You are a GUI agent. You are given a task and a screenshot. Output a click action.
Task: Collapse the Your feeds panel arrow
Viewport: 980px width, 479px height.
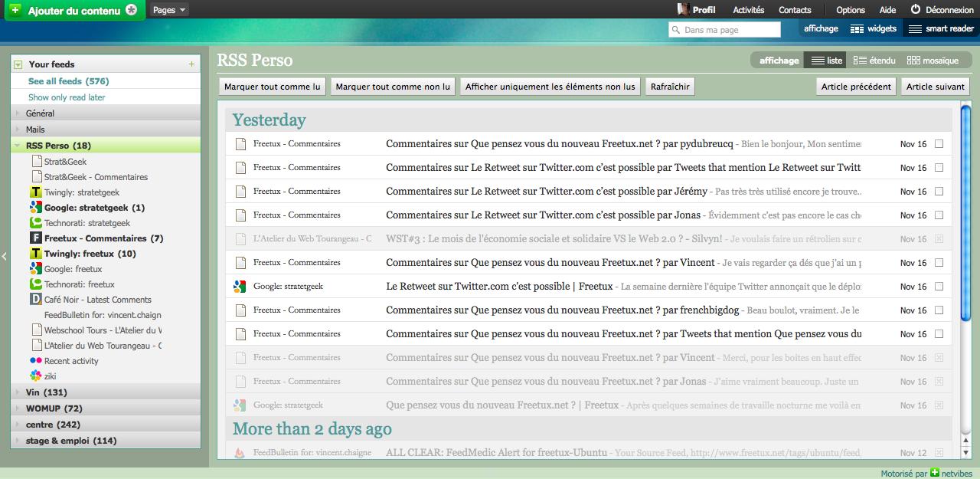(x=18, y=64)
